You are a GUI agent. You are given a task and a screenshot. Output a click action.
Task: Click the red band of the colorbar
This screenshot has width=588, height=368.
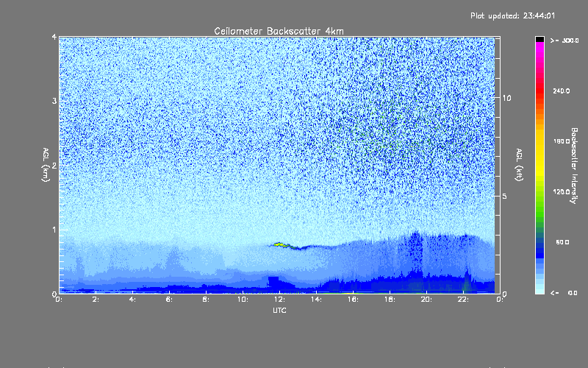coord(539,90)
